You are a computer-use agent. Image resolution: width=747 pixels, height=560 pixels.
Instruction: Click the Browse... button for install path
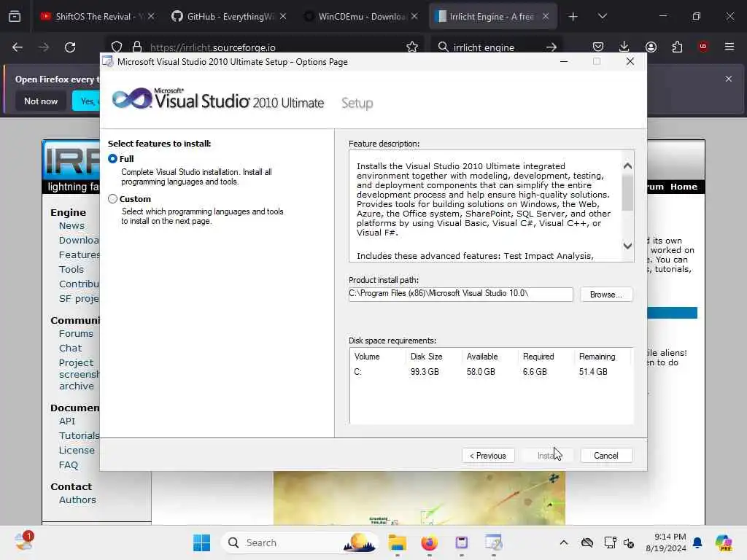(606, 295)
